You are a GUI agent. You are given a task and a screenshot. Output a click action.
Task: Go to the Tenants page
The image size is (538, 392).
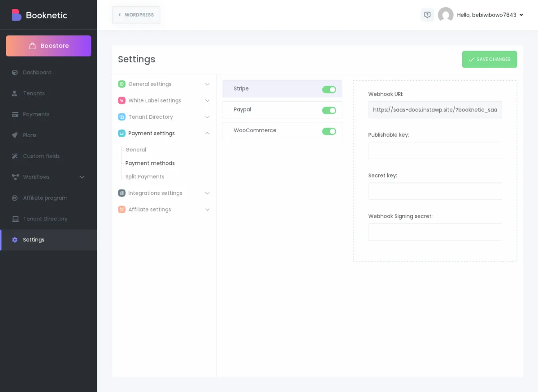point(48,94)
